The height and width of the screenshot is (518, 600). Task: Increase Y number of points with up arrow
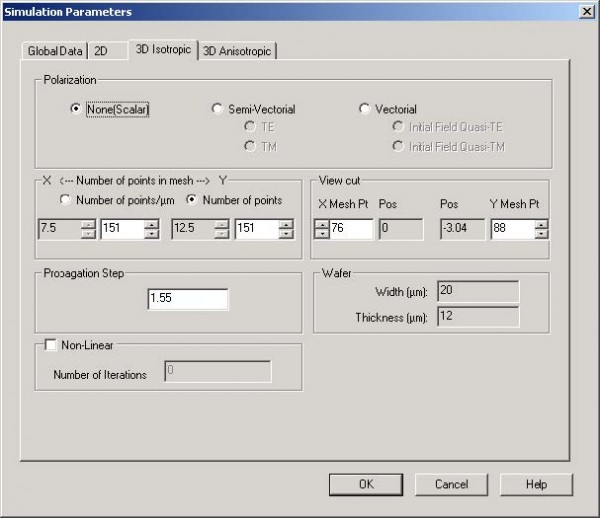[x=286, y=225]
